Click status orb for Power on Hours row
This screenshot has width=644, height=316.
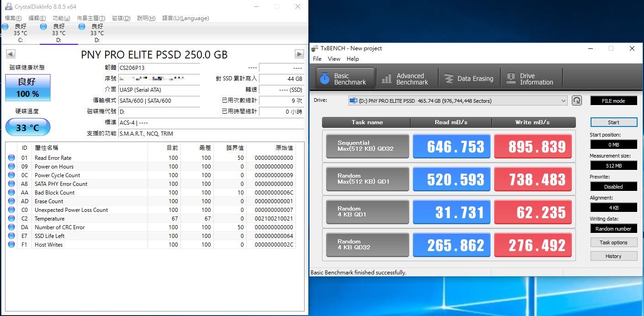(x=11, y=167)
